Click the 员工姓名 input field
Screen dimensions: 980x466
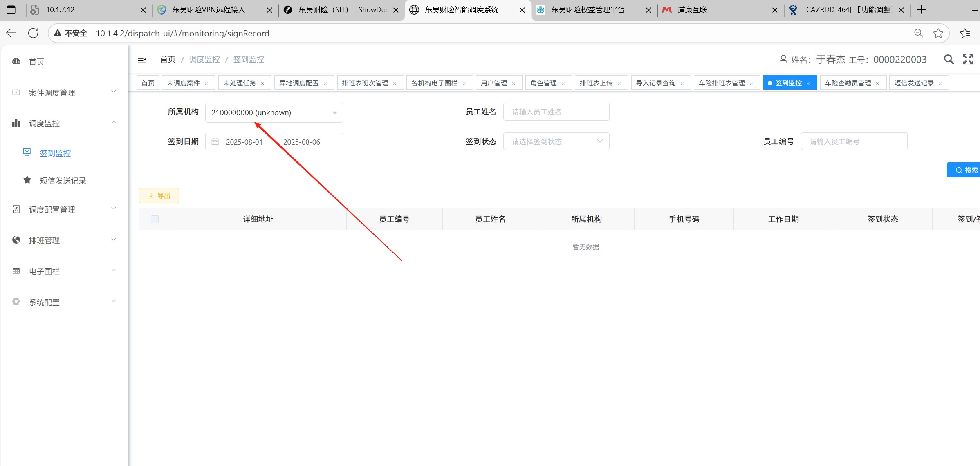[x=556, y=112]
